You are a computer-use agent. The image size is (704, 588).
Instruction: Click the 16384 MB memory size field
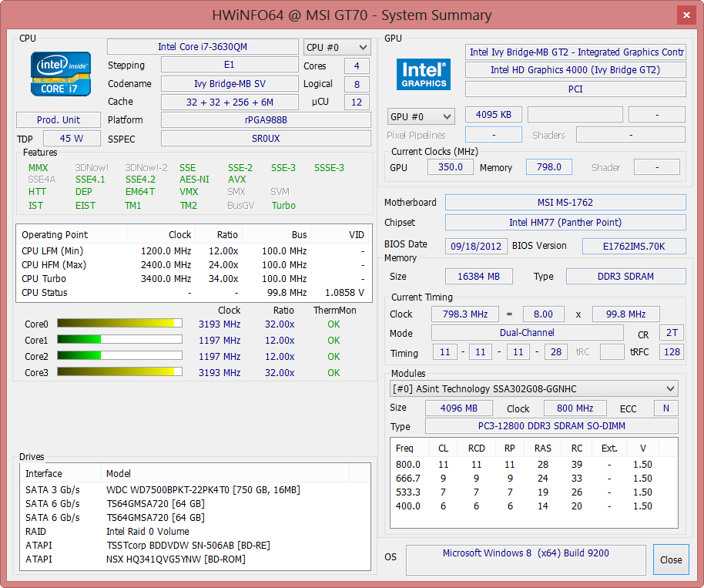tap(478, 276)
